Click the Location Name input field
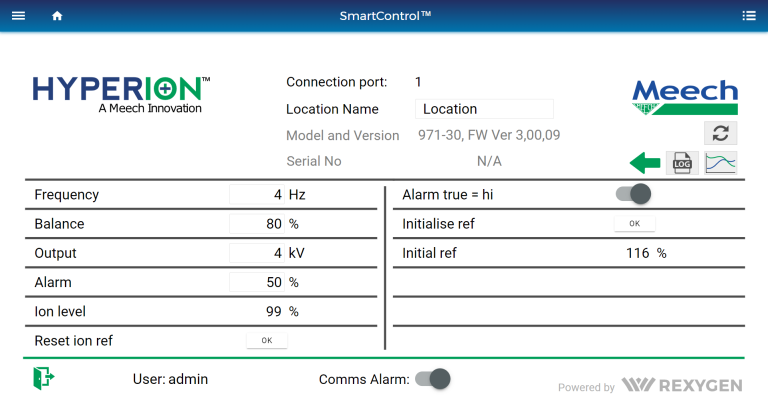Viewport: 768px width, 404px height. [x=484, y=109]
